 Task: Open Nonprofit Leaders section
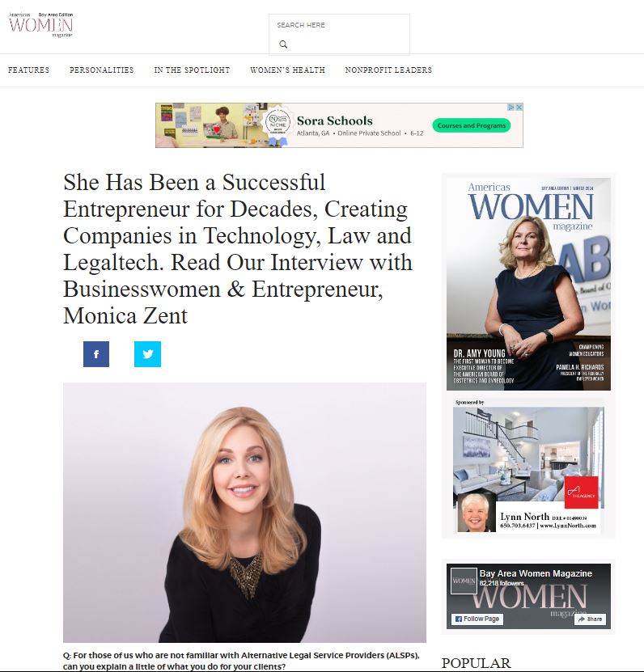click(x=388, y=70)
